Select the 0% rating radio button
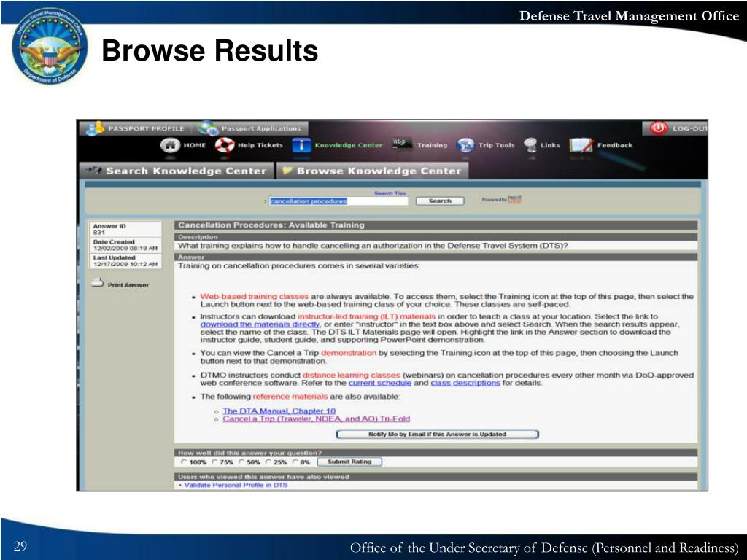 click(295, 462)
